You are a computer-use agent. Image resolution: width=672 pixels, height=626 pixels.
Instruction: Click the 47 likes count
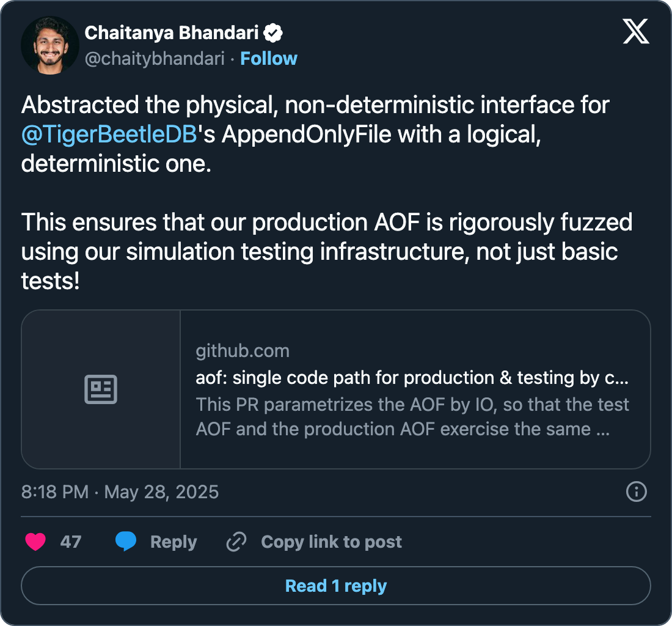point(71,542)
